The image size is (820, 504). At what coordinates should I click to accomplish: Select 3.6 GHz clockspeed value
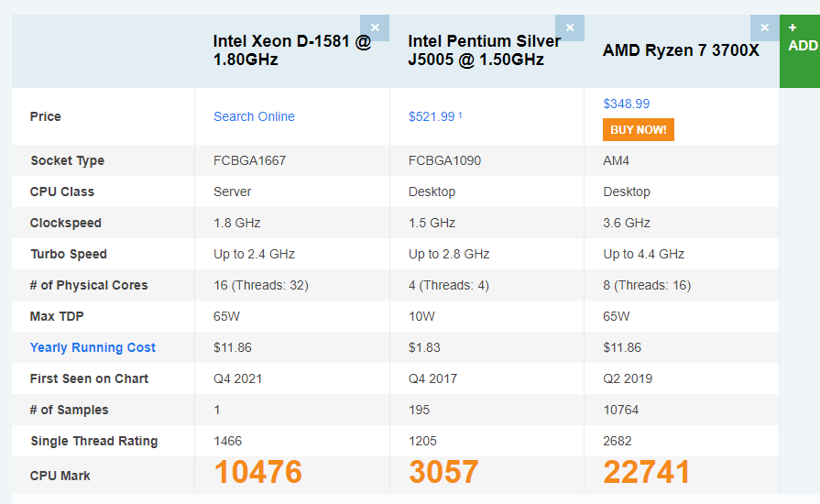[x=627, y=223]
